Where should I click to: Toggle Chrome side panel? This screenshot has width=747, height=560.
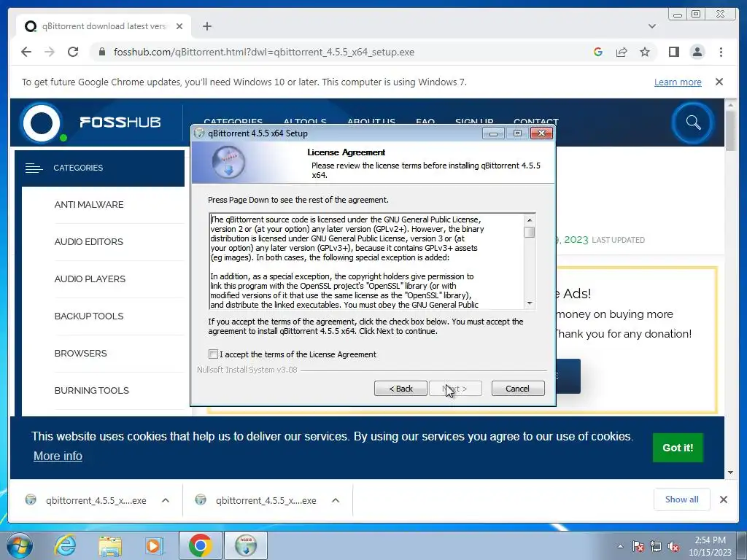(673, 52)
